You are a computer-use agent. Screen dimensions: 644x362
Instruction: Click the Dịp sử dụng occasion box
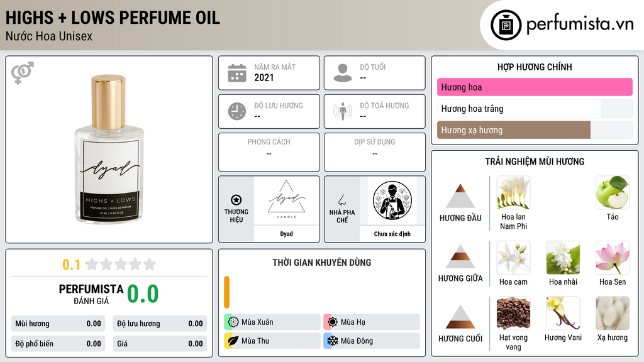[x=375, y=152]
